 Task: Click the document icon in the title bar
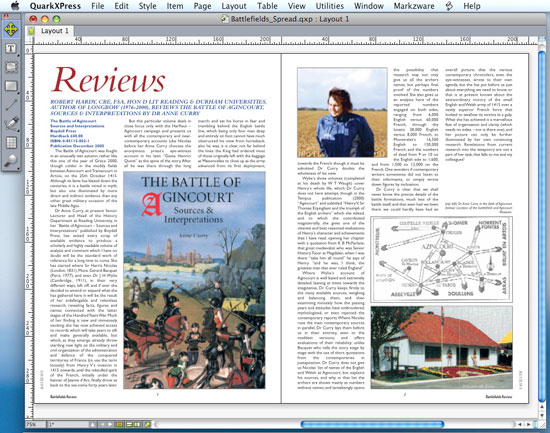coord(224,19)
